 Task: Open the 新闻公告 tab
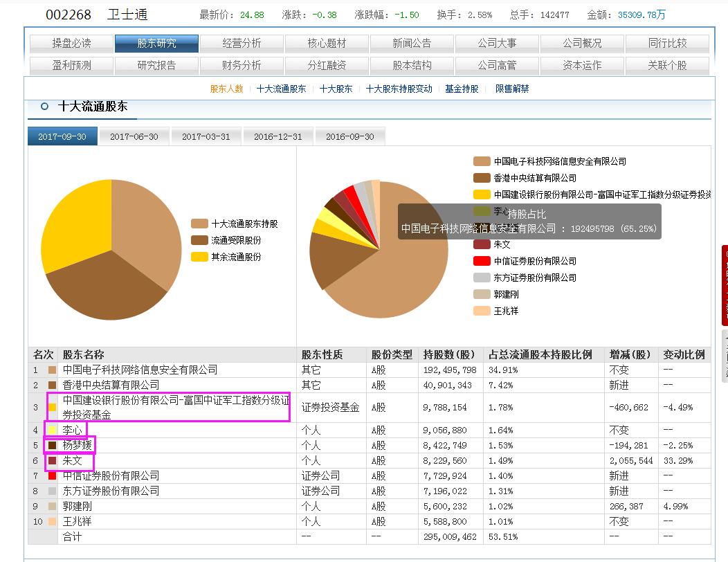412,42
